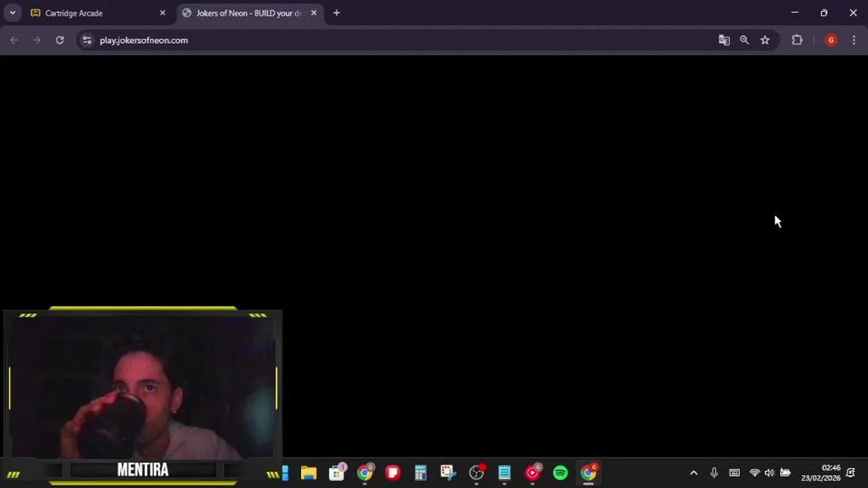Open the Chrome profile avatar

(831, 40)
